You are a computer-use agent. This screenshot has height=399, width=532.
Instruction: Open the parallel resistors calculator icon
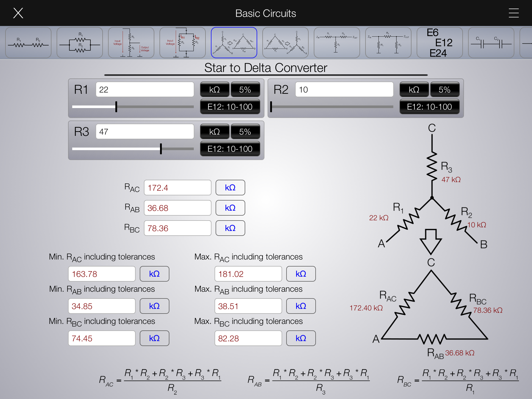79,43
